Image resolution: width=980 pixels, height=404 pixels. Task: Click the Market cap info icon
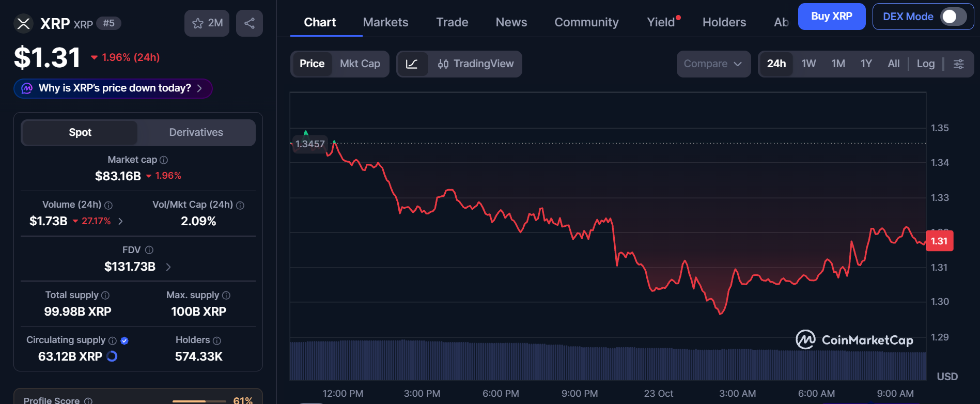pyautogui.click(x=164, y=160)
